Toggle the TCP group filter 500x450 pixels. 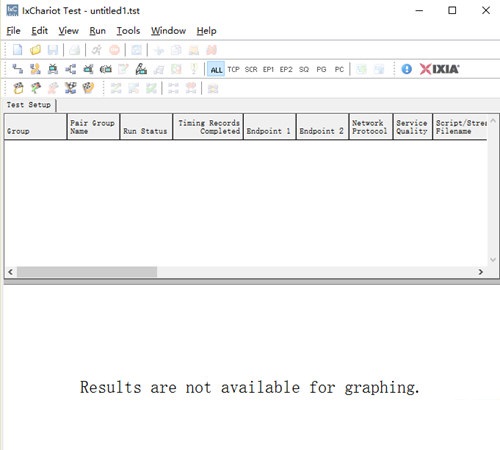coord(233,69)
